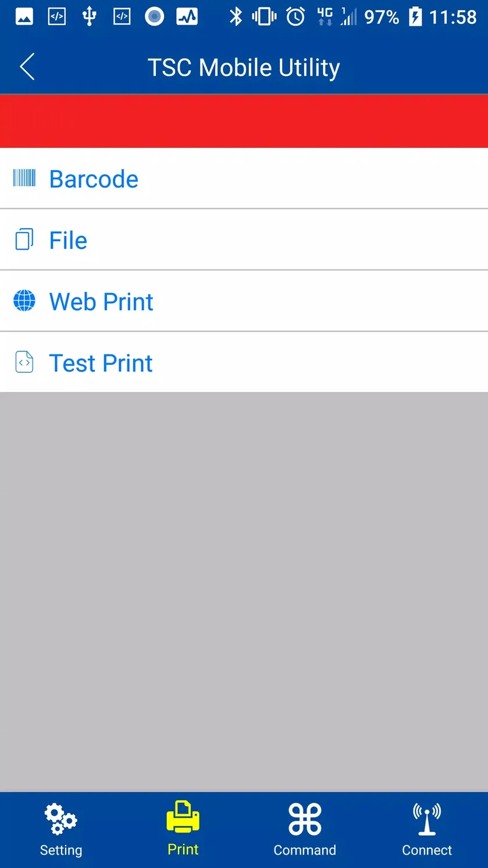This screenshot has width=488, height=868.
Task: Tap the Command symbol icon
Action: [x=305, y=819]
